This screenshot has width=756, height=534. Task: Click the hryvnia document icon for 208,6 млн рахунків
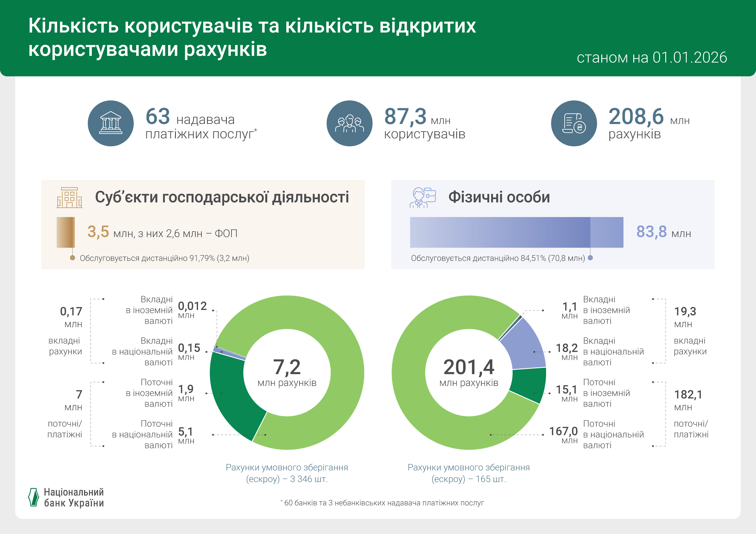574,123
